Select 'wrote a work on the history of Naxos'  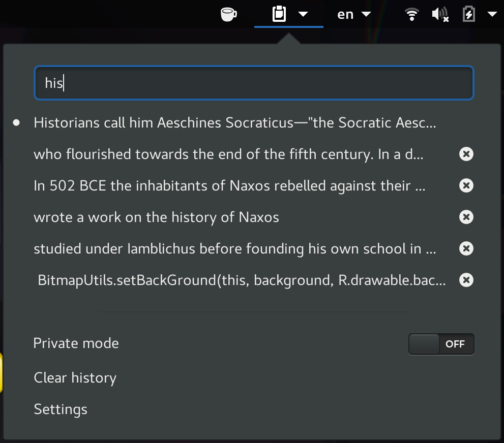click(156, 217)
